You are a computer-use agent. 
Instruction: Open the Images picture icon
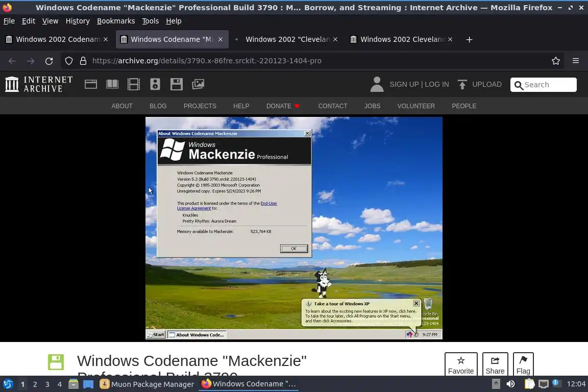[198, 84]
